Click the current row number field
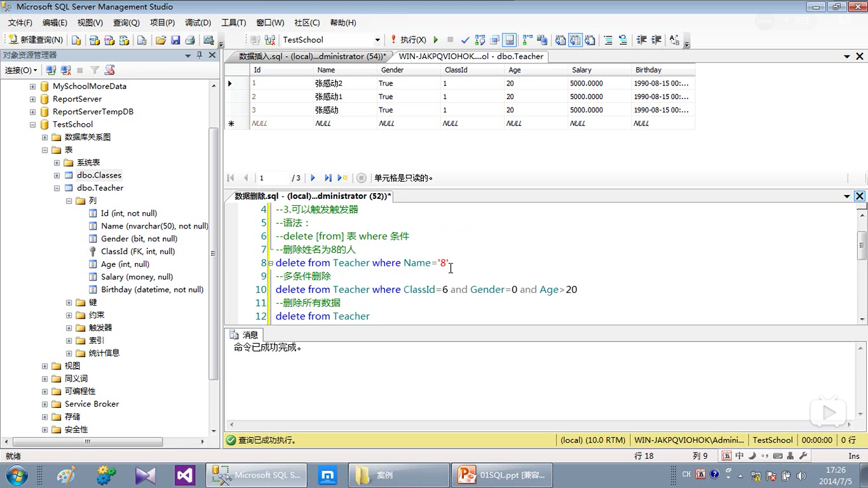The width and height of the screenshot is (868, 488). coord(272,178)
